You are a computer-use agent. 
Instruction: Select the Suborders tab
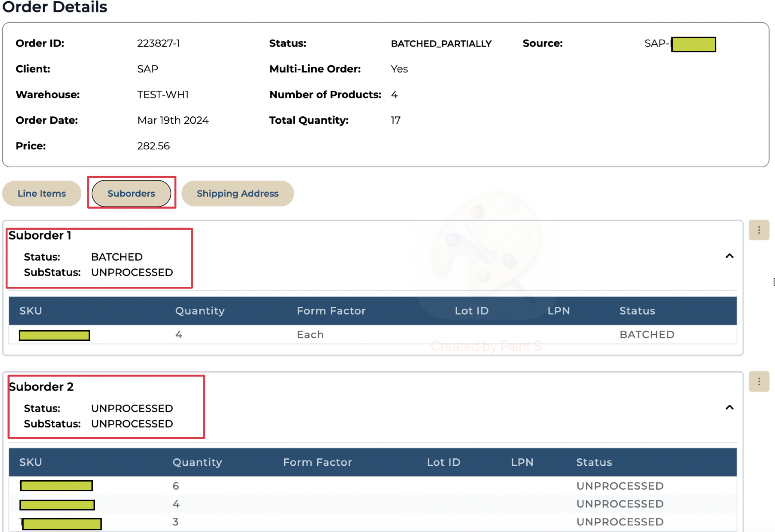click(131, 194)
